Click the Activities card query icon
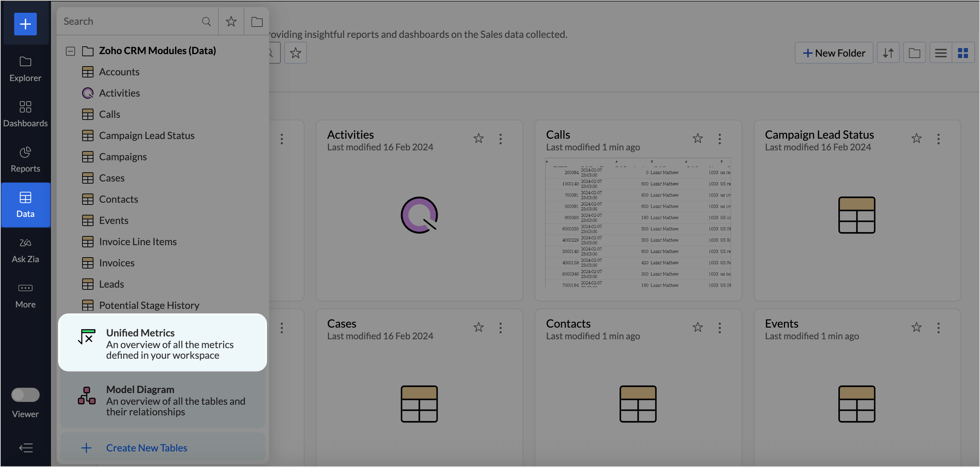 (x=419, y=215)
